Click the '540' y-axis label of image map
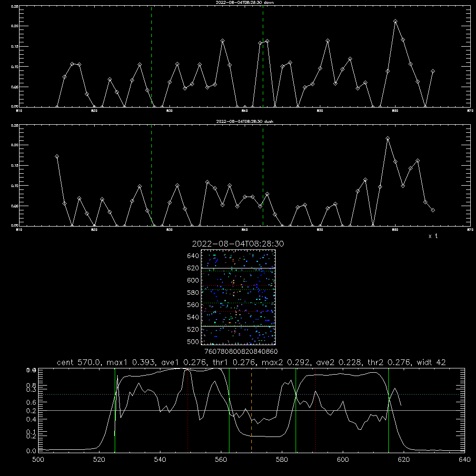The image size is (476, 476). coord(193,317)
